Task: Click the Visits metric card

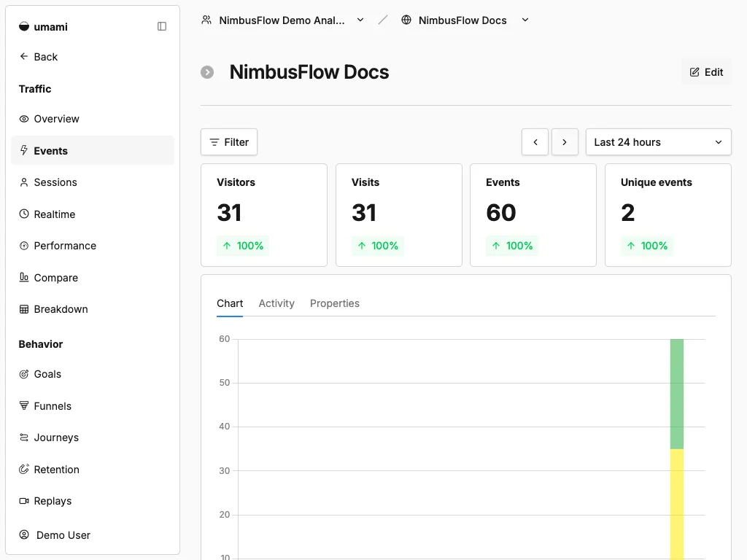Action: click(x=399, y=215)
